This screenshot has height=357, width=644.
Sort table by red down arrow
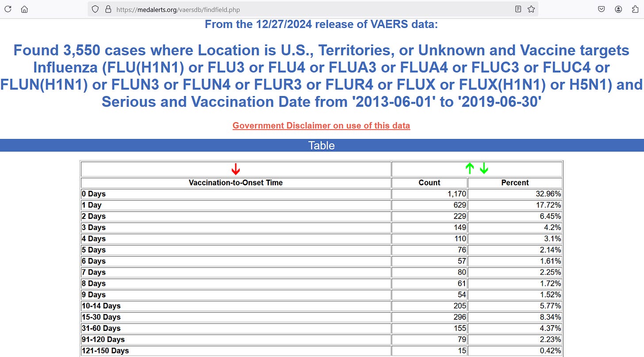coord(236,169)
